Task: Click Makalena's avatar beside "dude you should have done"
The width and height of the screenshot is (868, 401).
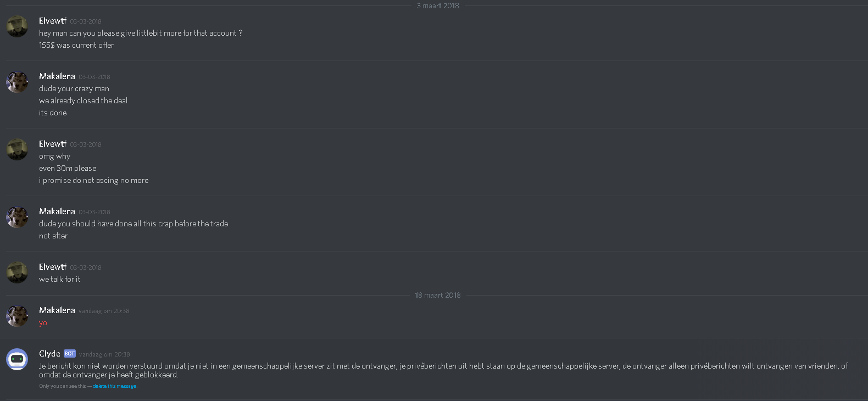Action: coord(17,217)
